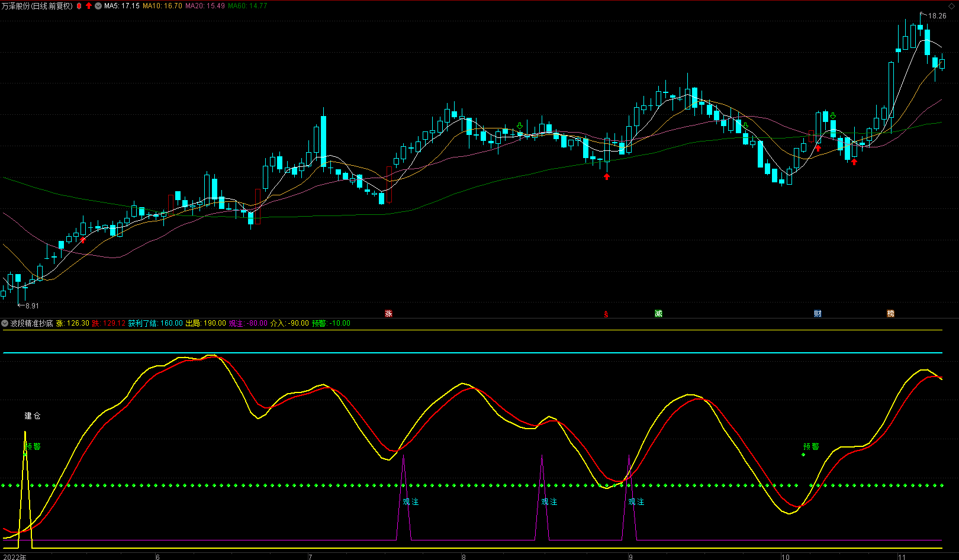The image size is (959, 560).
Task: Click the red buy arrow under early May candles
Action: click(83, 240)
